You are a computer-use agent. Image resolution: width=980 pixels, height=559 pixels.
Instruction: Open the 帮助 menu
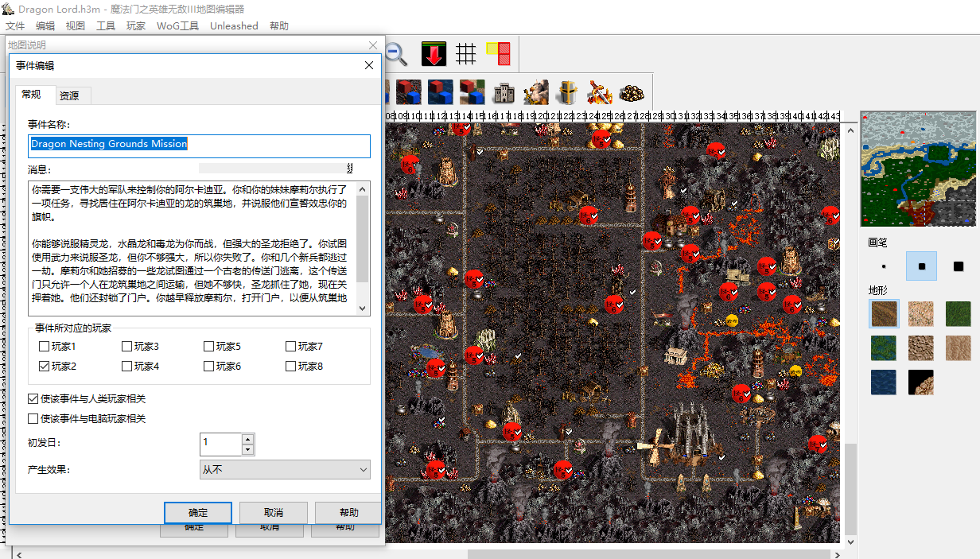(x=279, y=26)
